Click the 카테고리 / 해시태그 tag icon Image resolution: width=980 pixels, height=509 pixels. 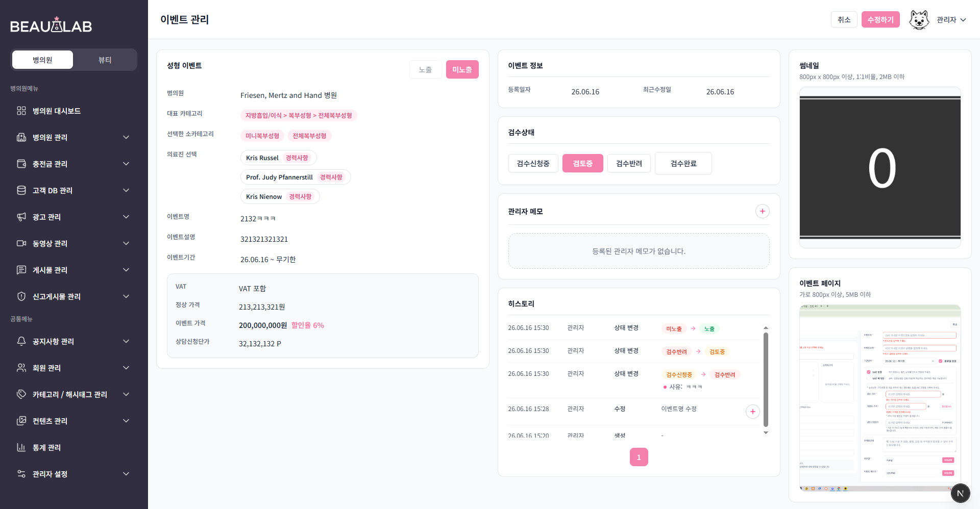21,394
